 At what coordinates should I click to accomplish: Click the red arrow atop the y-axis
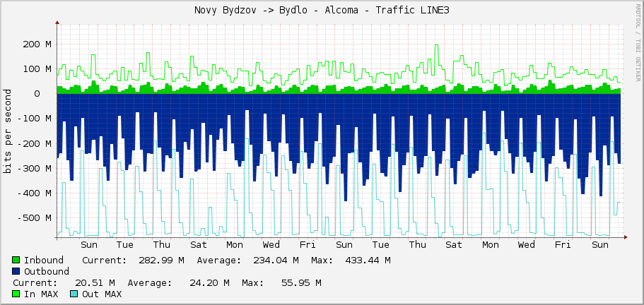57,23
